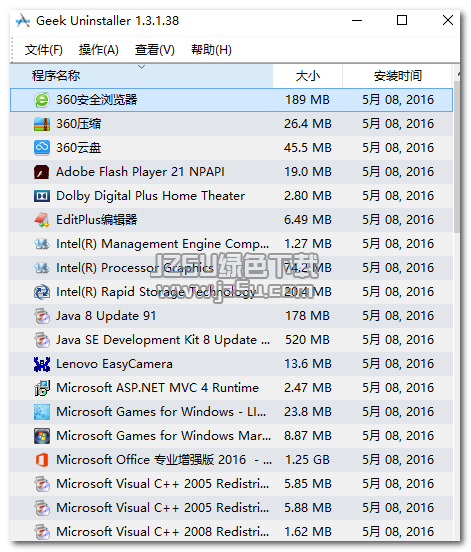Select Microsoft Office 专业增强版 2016
This screenshot has height=552, width=471.
231,460
